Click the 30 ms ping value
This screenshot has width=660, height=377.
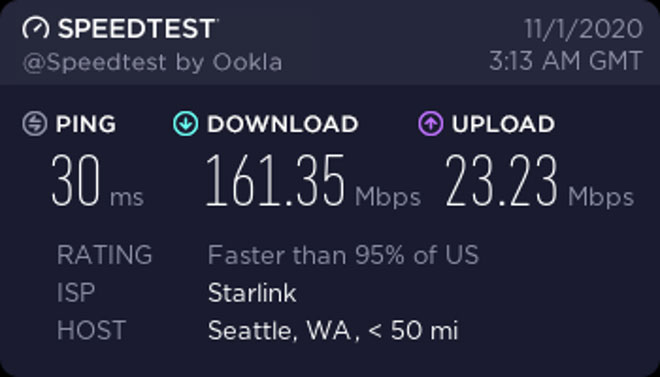click(x=98, y=181)
